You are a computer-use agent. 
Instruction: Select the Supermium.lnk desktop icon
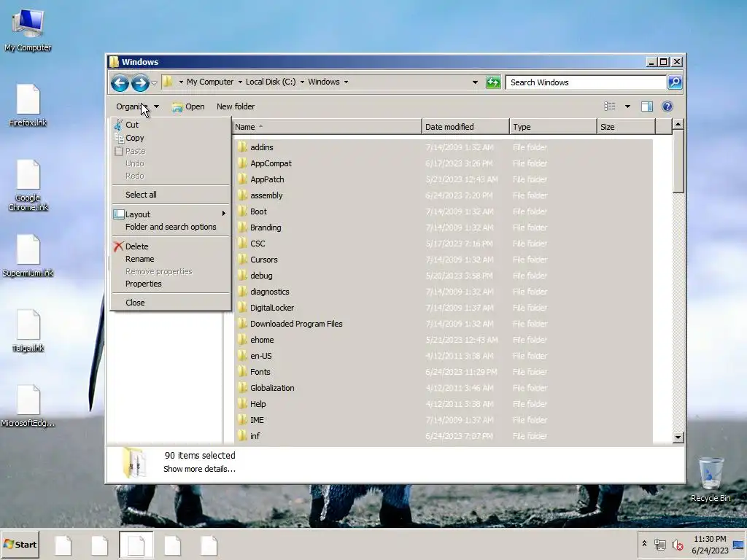point(28,256)
